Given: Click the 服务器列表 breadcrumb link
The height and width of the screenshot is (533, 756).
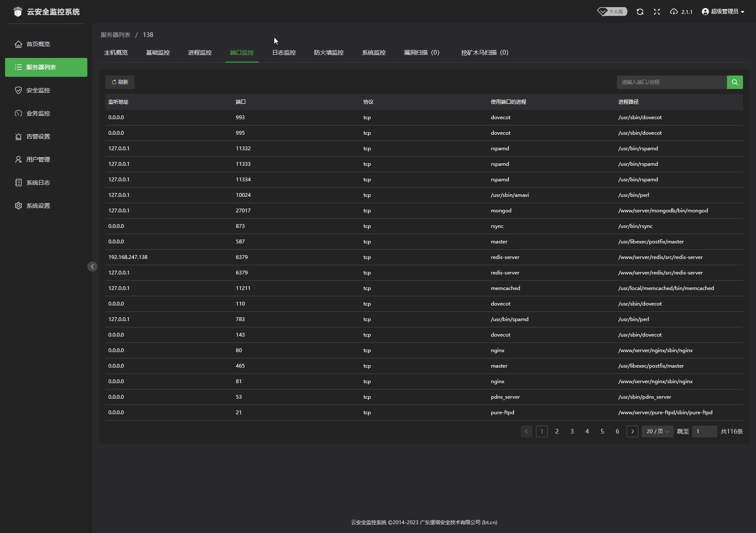Looking at the screenshot, I should pyautogui.click(x=115, y=35).
